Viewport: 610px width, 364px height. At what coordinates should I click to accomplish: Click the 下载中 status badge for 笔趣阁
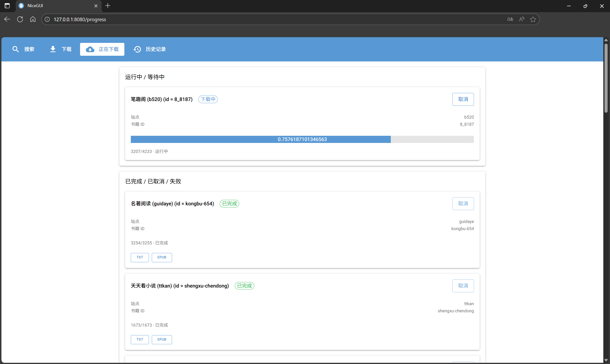[x=208, y=99]
